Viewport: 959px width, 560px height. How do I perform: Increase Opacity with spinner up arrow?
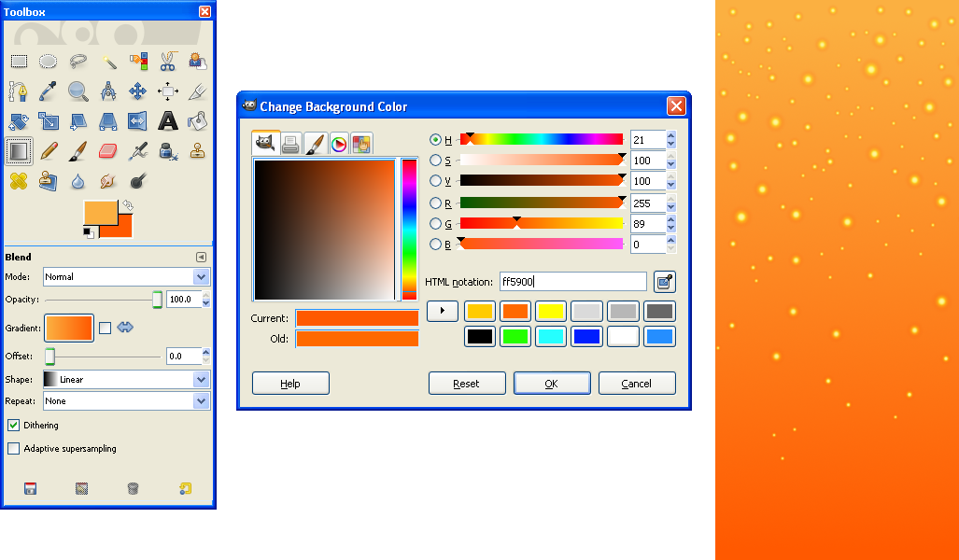click(x=205, y=295)
